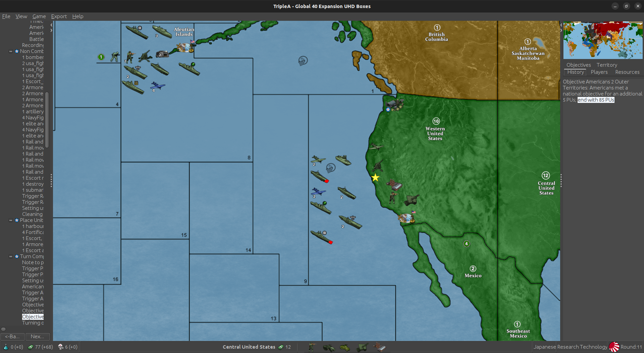Expand the right side panel arrow pointing right
The height and width of the screenshot is (353, 644).
[x=561, y=30]
